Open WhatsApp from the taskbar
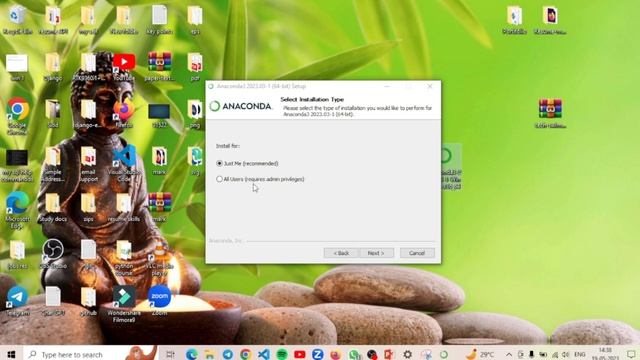Image resolution: width=640 pixels, height=360 pixels. [x=354, y=354]
